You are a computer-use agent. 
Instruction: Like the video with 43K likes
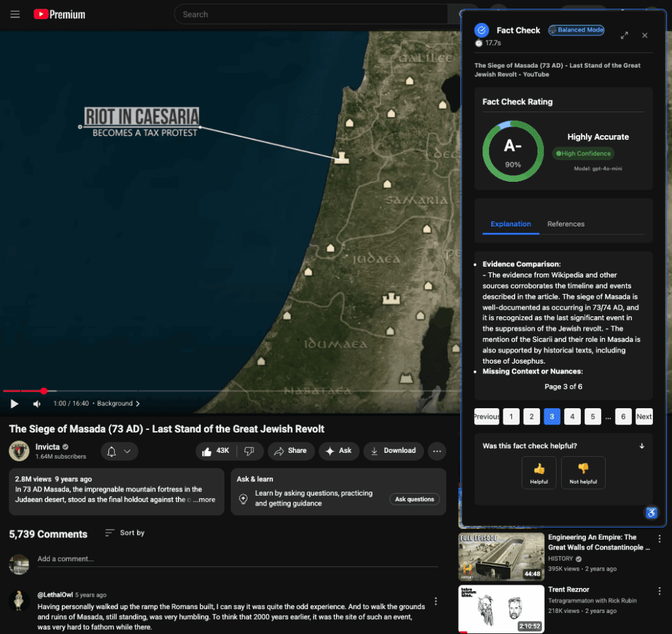(216, 451)
